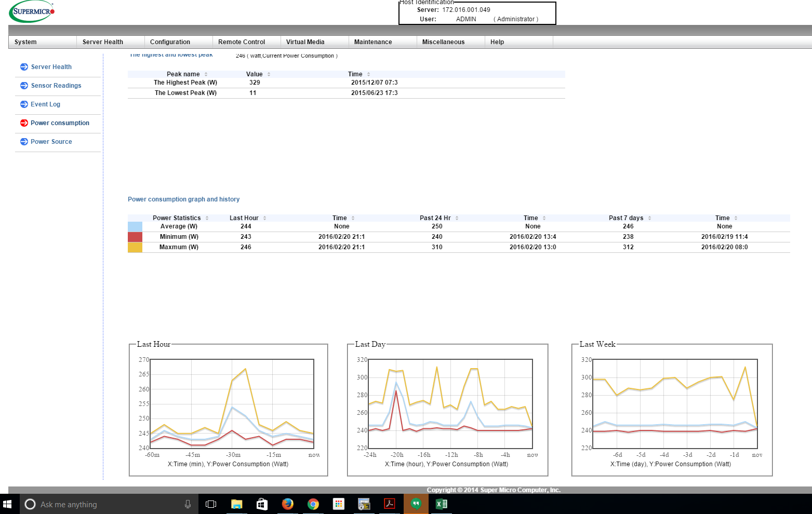This screenshot has height=514, width=812.
Task: Open Task View from the taskbar
Action: click(211, 504)
